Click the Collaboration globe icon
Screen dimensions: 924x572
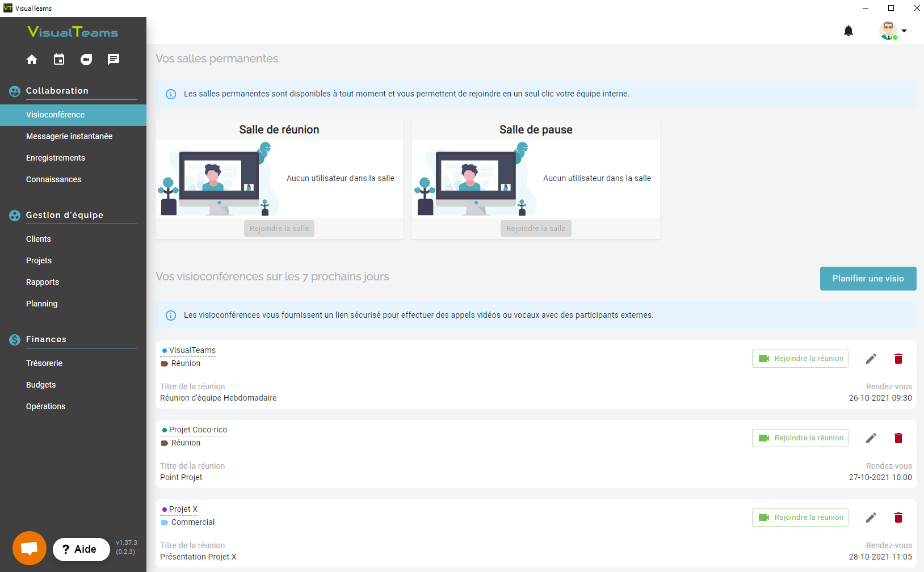(x=14, y=90)
